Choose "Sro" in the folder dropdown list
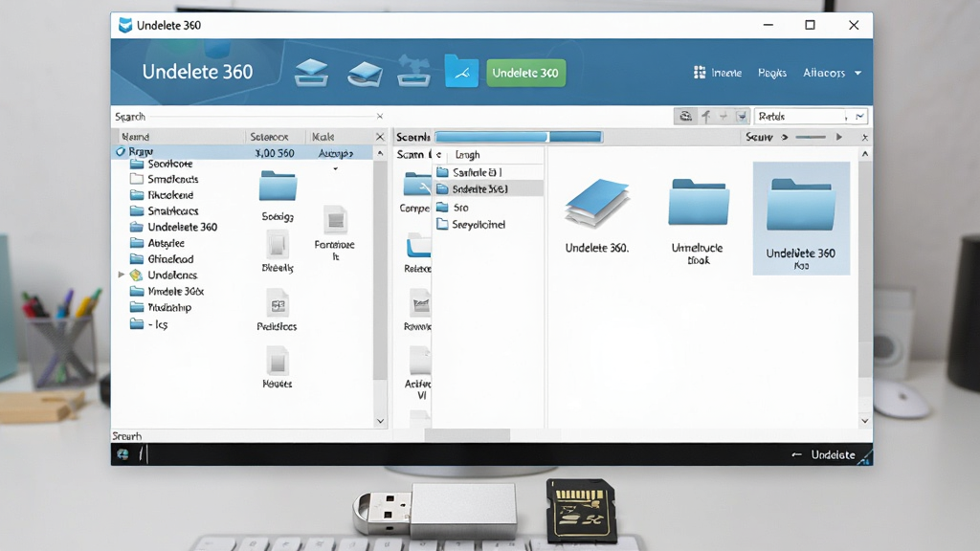The image size is (980, 551). coord(488,208)
